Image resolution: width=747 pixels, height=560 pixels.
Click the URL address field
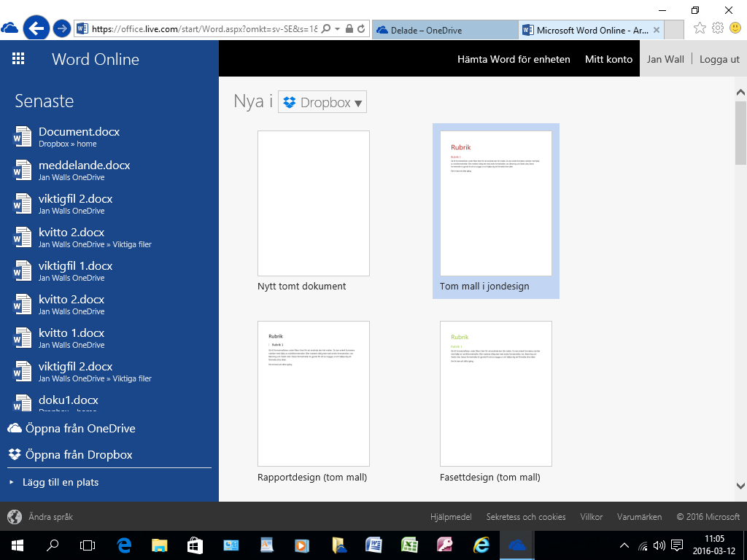click(x=204, y=29)
